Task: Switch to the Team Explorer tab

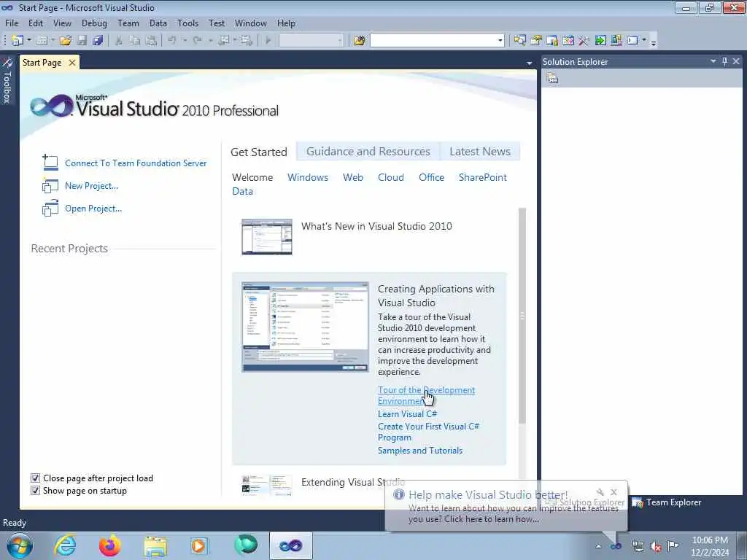Action: pyautogui.click(x=667, y=502)
